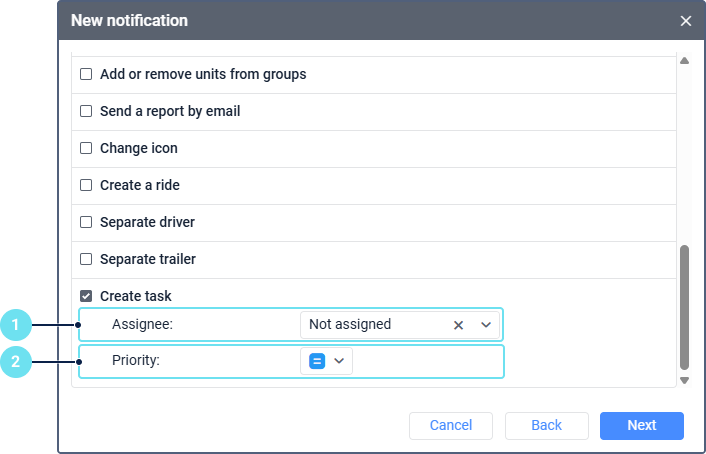The height and width of the screenshot is (454, 706).
Task: Clear the Not assigned assignee value
Action: coord(459,325)
